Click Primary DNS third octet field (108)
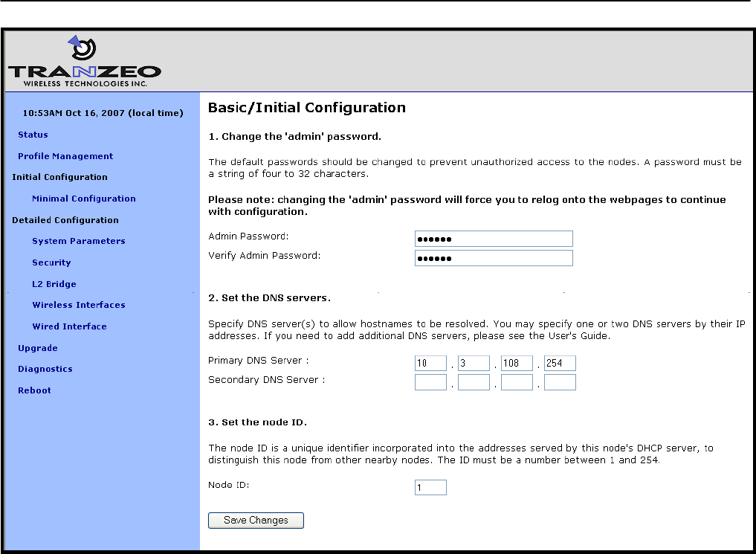This screenshot has height=554, width=756. pyautogui.click(x=517, y=363)
